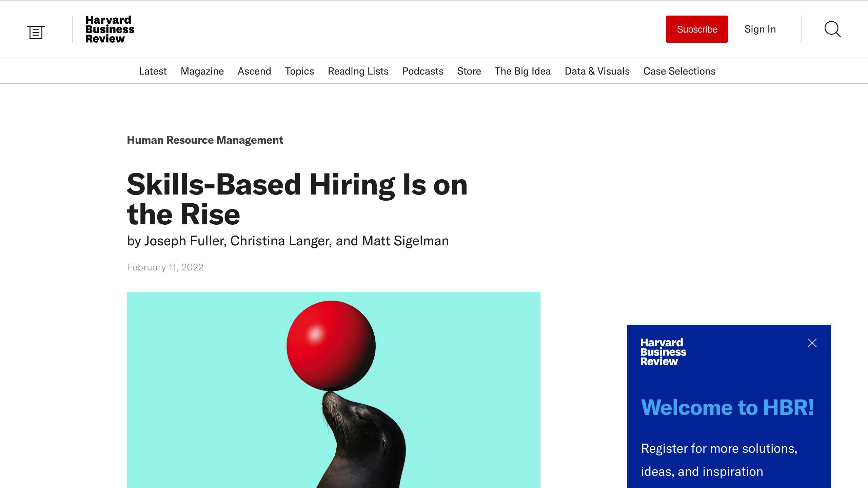Open the Magazine nav item
Image resolution: width=868 pixels, height=488 pixels.
tap(202, 71)
